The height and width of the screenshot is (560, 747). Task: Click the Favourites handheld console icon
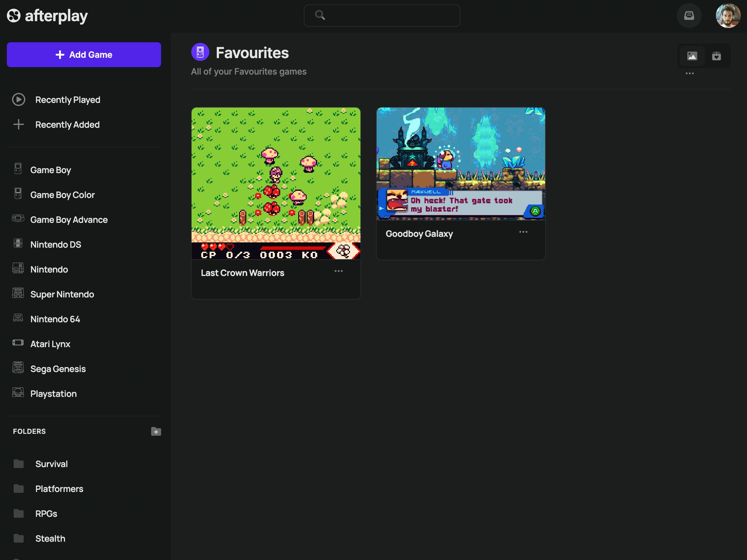point(200,52)
